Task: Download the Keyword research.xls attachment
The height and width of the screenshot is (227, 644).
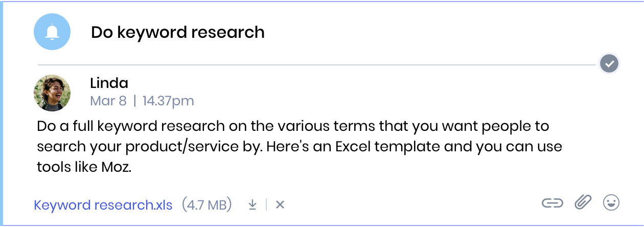Action: tap(252, 205)
